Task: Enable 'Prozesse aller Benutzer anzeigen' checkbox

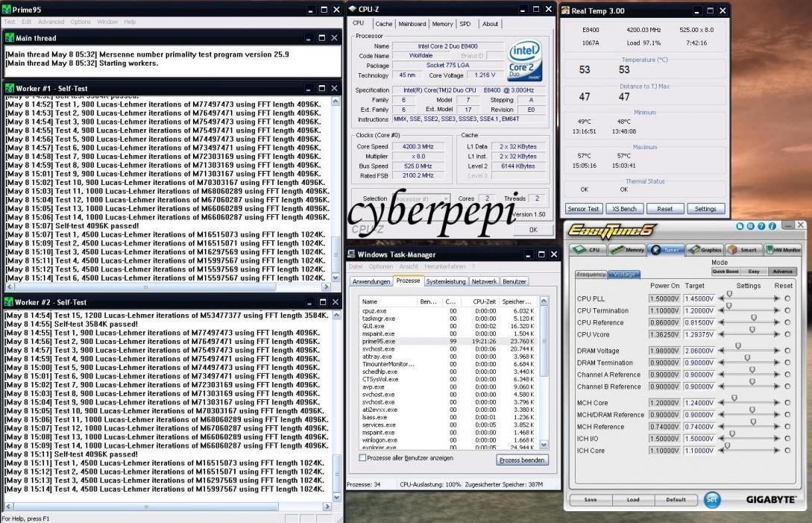Action: pos(362,457)
